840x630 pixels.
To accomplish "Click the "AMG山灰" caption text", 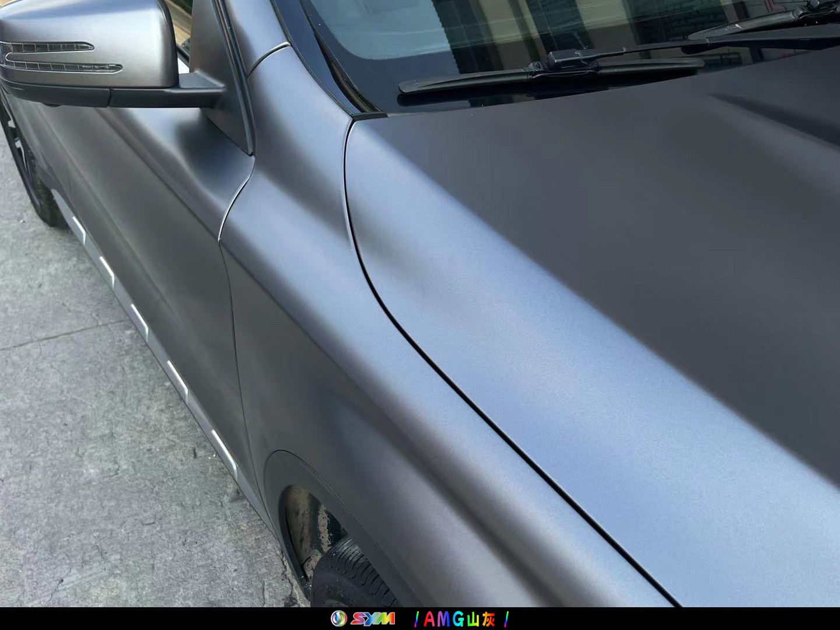I will (460, 619).
